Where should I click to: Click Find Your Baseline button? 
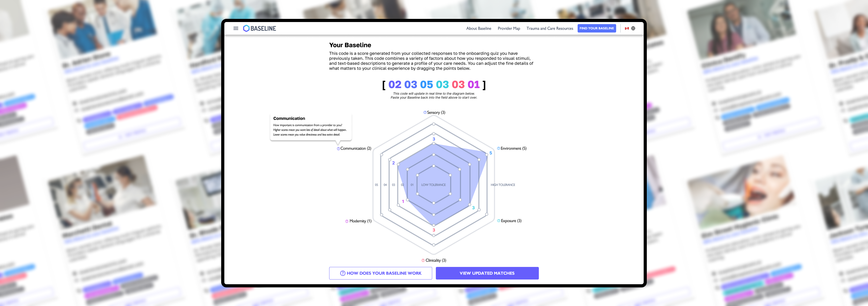(x=596, y=28)
